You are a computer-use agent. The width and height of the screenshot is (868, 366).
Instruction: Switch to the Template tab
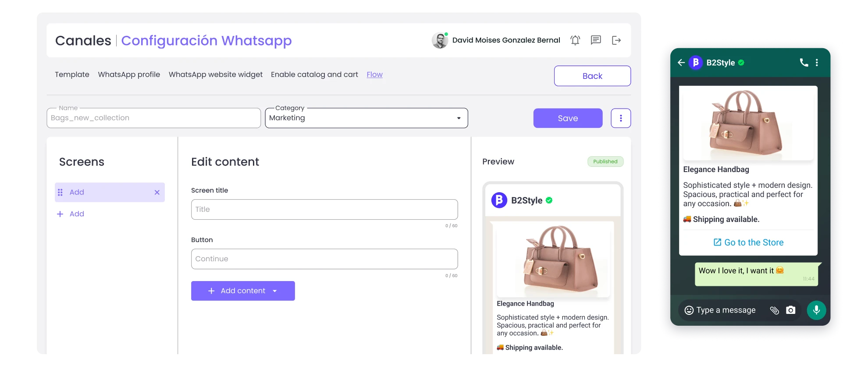tap(72, 74)
